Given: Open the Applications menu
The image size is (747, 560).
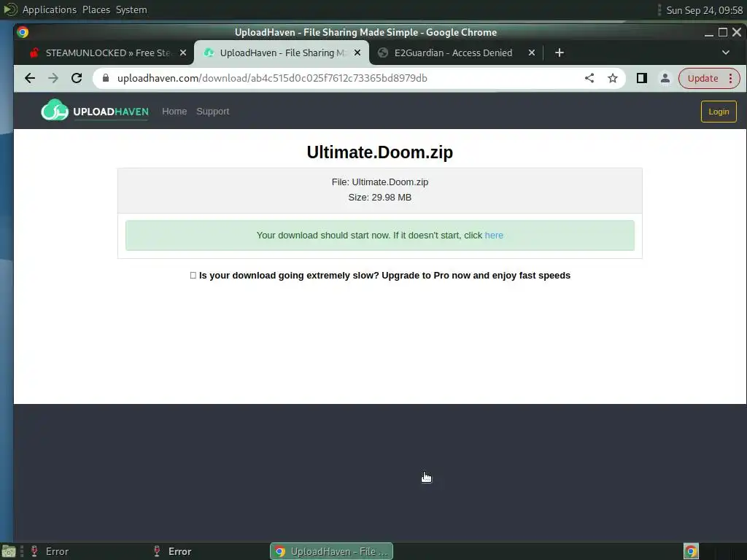Looking at the screenshot, I should pyautogui.click(x=49, y=10).
